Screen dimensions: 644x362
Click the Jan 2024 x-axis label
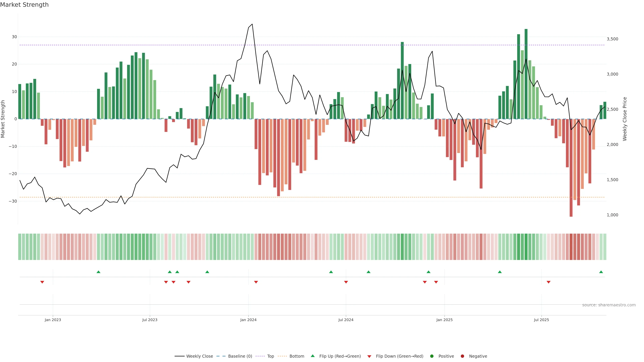tap(248, 320)
